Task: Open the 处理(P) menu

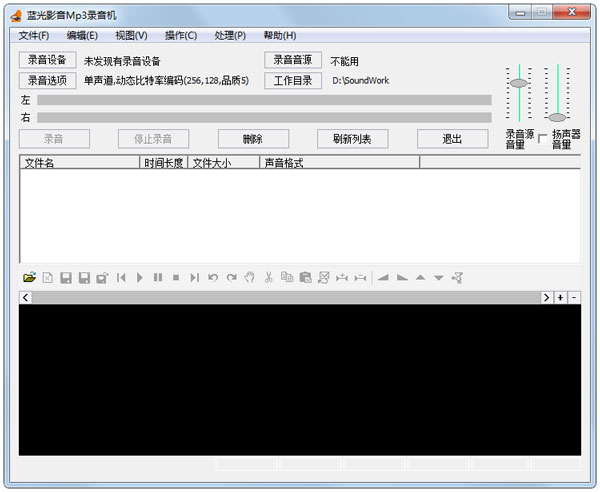Action: 230,36
